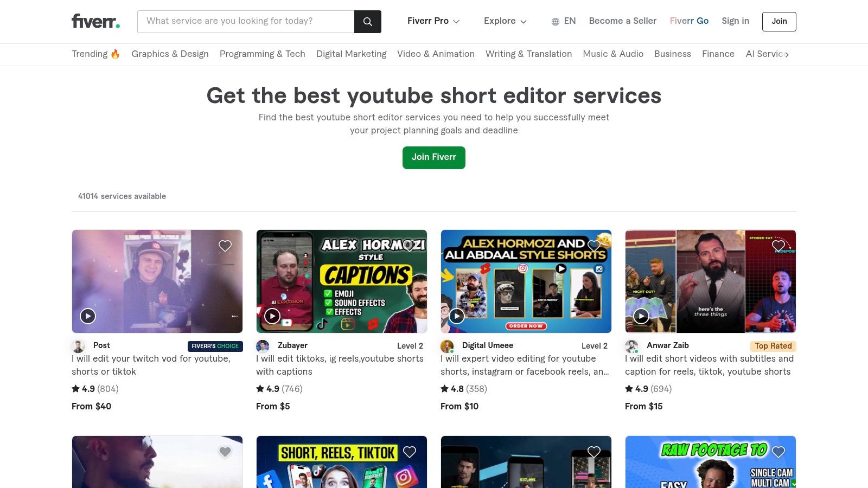The height and width of the screenshot is (488, 868).
Task: Open the AI Services category
Action: [x=765, y=54]
